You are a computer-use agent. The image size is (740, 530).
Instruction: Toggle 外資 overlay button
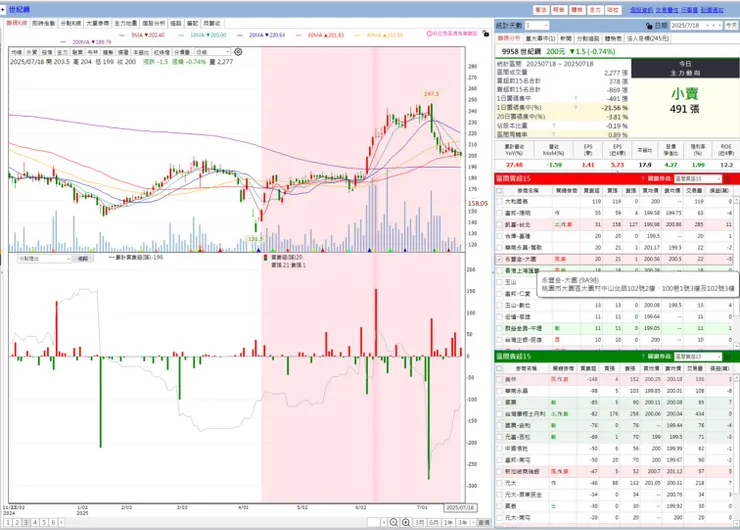[x=32, y=52]
